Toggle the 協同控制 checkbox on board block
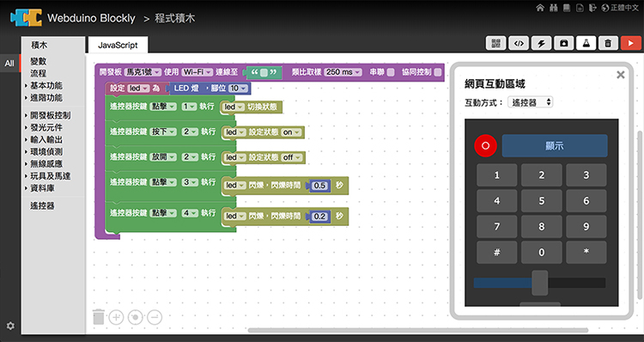 [x=438, y=72]
